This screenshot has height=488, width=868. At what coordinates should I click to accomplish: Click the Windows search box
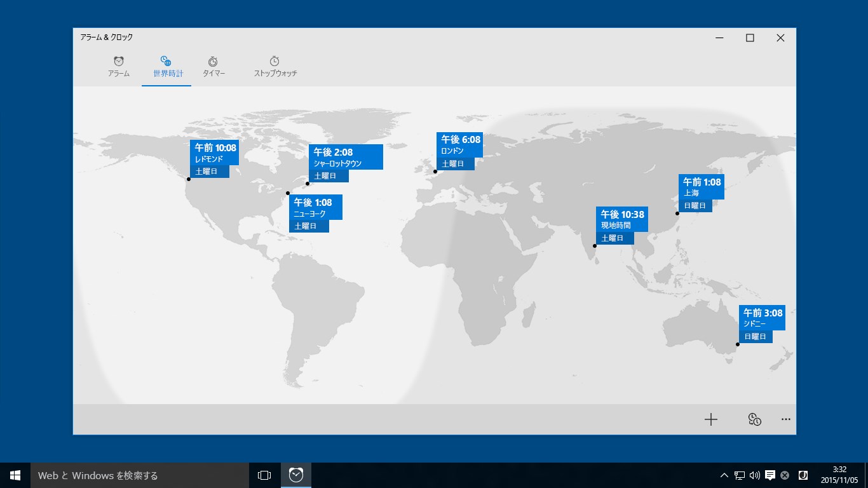140,475
